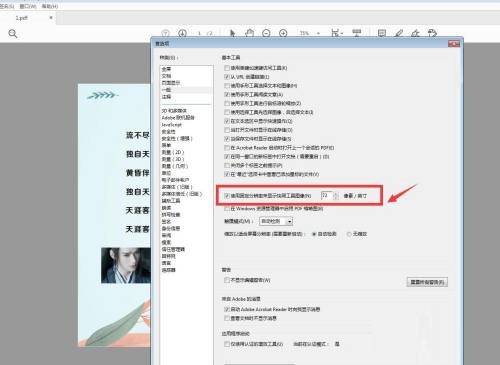Select the 自动检测 scaling radio button
500x365 pixels.
point(314,234)
